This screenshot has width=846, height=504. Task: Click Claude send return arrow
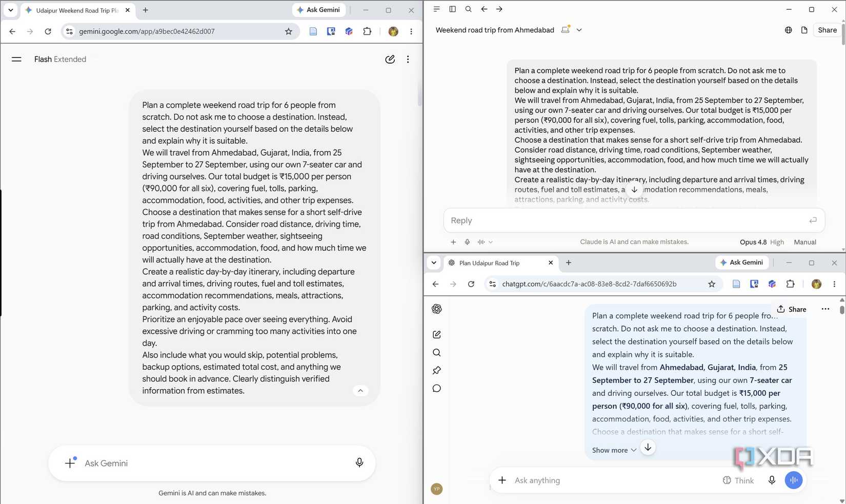coord(813,220)
